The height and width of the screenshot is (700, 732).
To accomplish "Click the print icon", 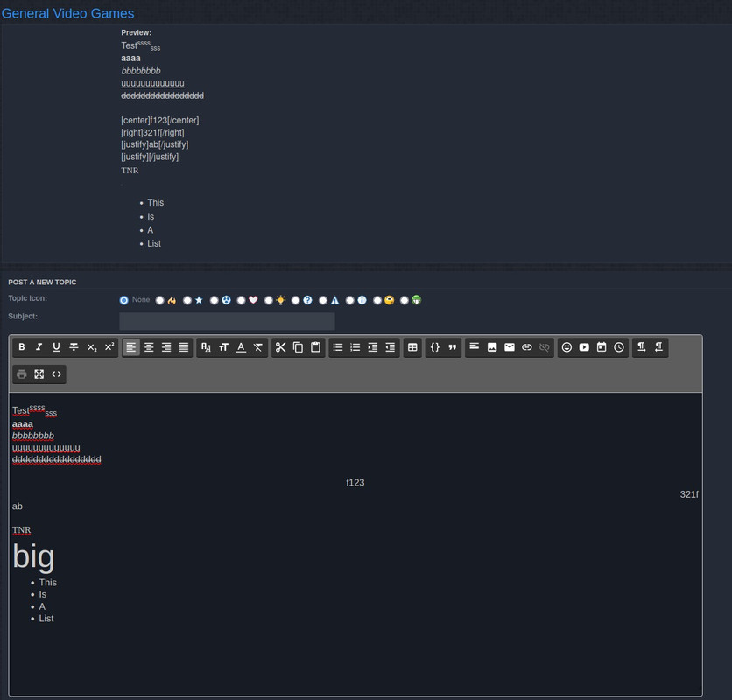I will point(22,374).
